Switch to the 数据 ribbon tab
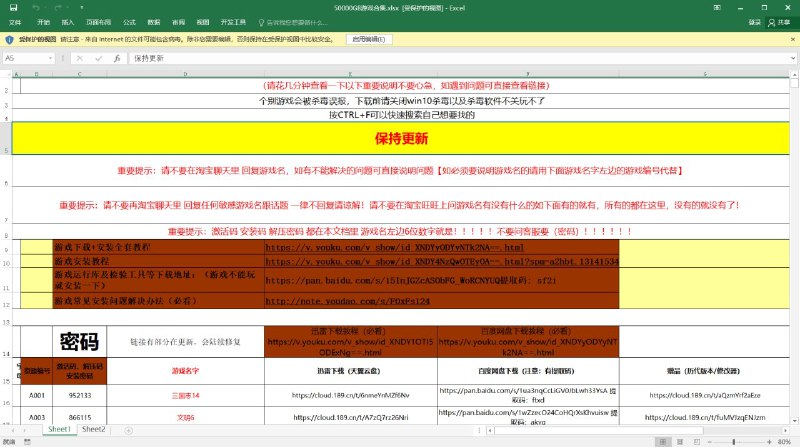 154,22
